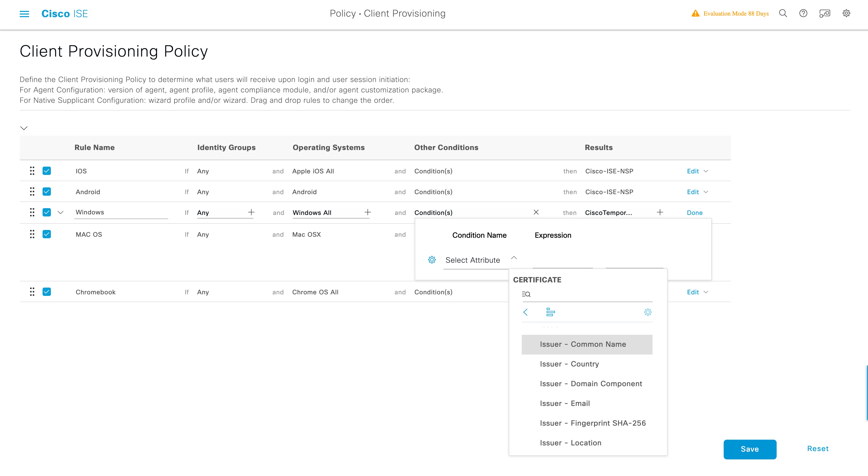Click the gear icon inside the Certificate picker toolbar
This screenshot has width=868, height=476.
click(x=648, y=312)
